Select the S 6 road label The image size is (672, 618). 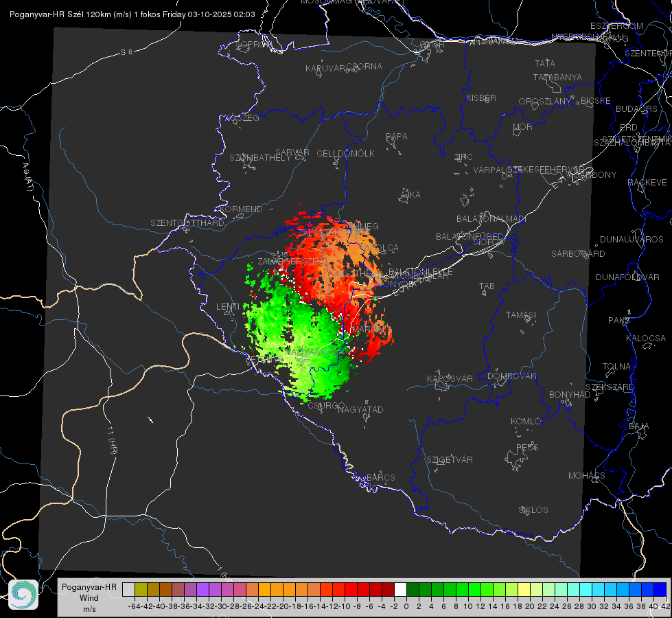coord(126,52)
